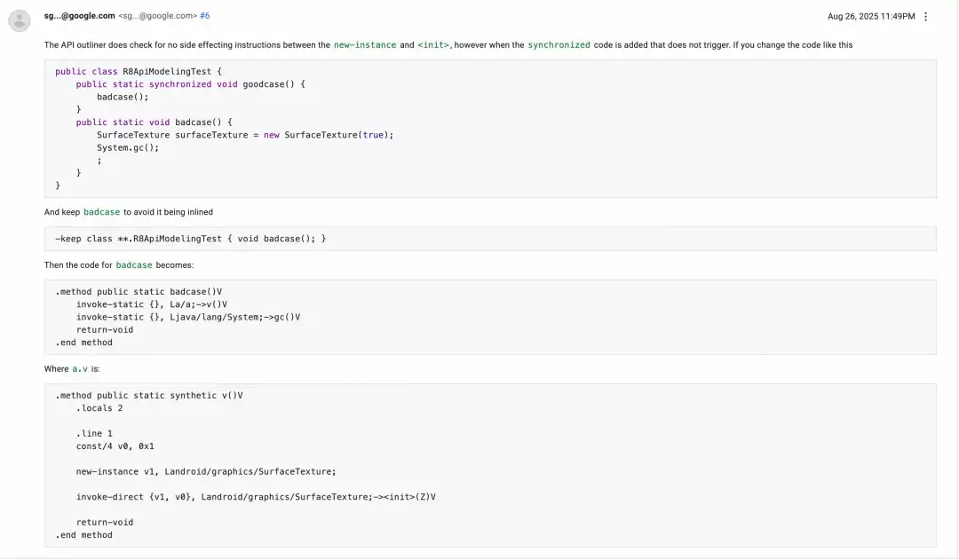Click the author email in angle brackets
959x560 pixels.
tap(158, 16)
